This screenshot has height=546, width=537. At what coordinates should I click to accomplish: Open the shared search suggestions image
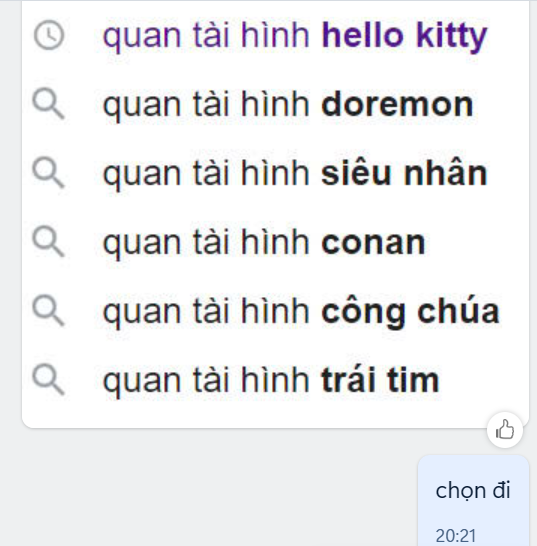click(x=275, y=214)
